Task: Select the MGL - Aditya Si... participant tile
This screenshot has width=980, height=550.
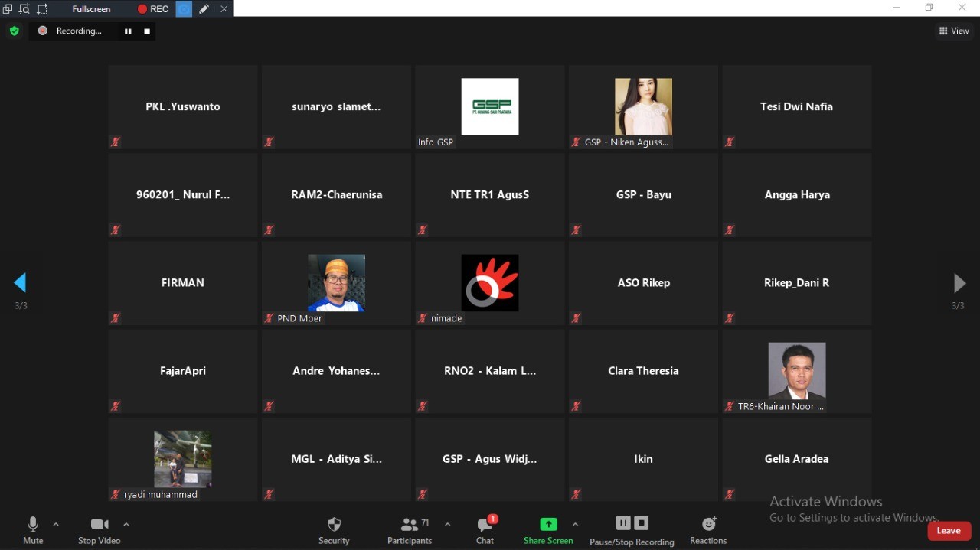Action: [x=336, y=459]
